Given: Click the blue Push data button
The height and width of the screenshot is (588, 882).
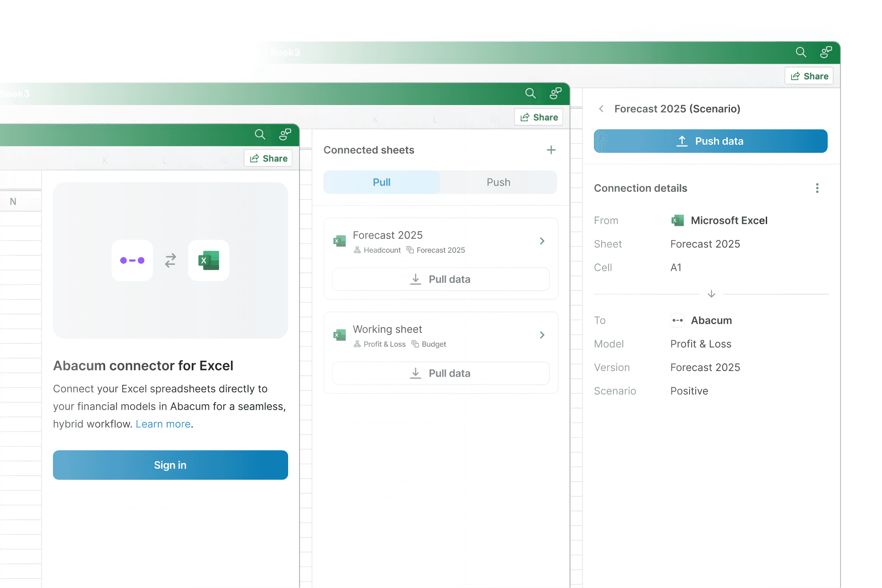Looking at the screenshot, I should tap(710, 141).
